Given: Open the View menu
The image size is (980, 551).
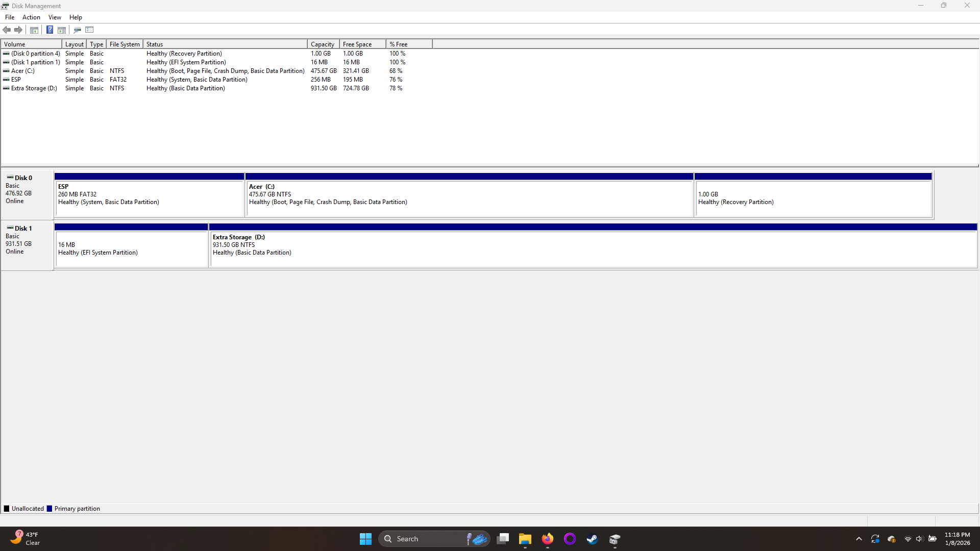Looking at the screenshot, I should [55, 17].
